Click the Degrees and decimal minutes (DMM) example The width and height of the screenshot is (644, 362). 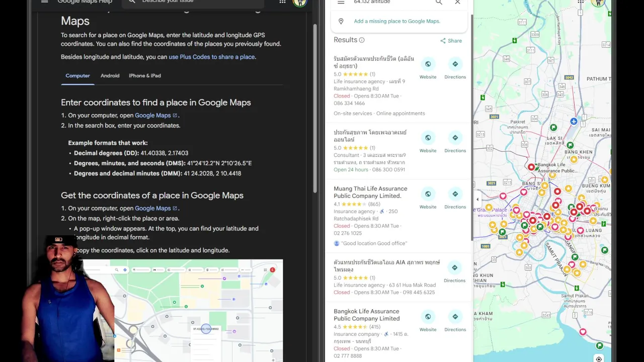(157, 173)
